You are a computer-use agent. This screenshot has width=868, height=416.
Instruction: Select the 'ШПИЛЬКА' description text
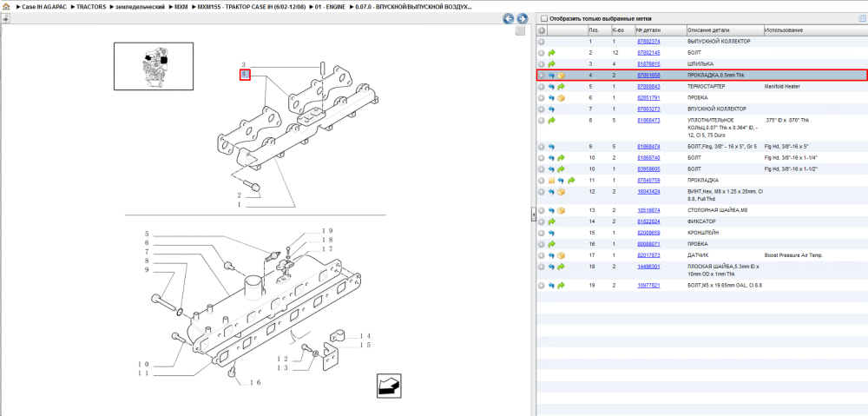[x=700, y=63]
